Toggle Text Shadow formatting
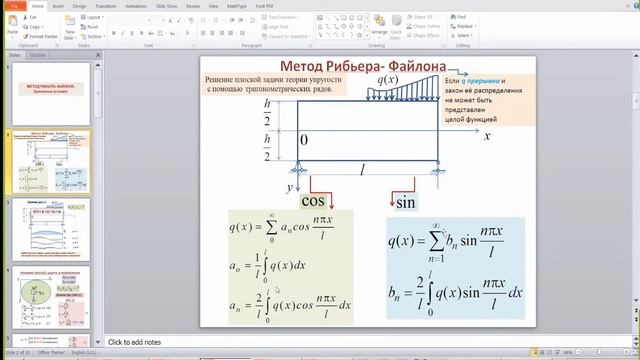Image resolution: width=640 pixels, height=360 pixels. pos(142,33)
